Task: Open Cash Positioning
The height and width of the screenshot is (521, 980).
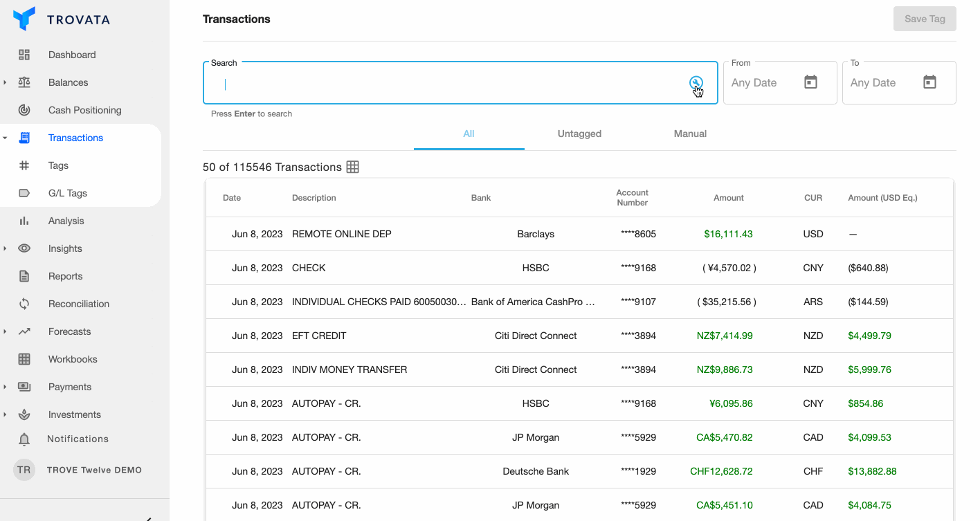Action: tap(84, 109)
